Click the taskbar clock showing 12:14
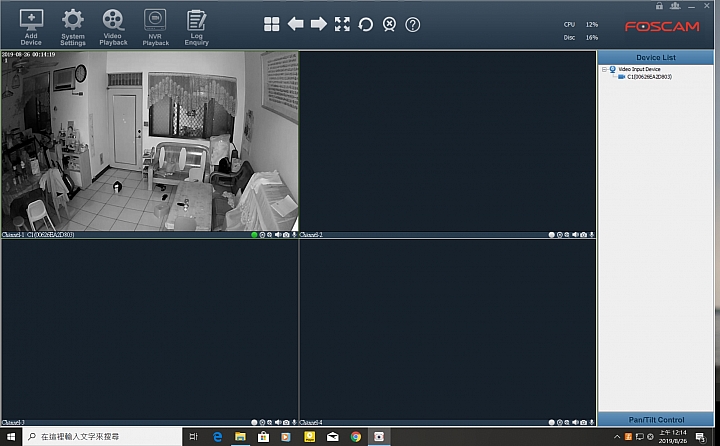 tap(673, 436)
